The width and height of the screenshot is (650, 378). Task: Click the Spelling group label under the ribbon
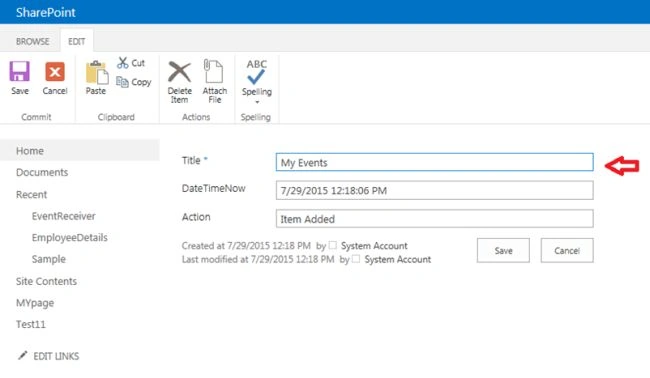click(x=255, y=117)
